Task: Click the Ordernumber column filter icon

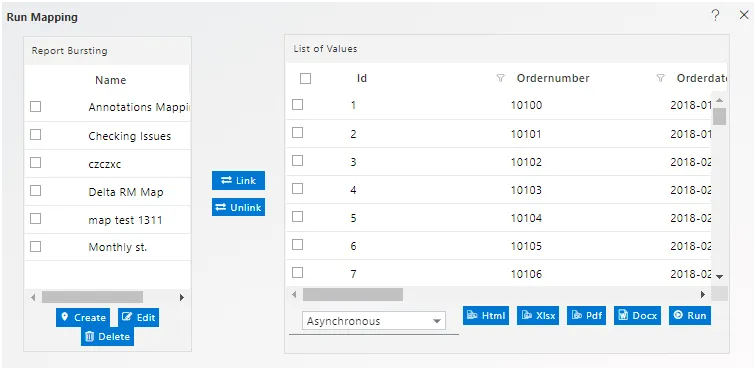Action: pos(661,78)
